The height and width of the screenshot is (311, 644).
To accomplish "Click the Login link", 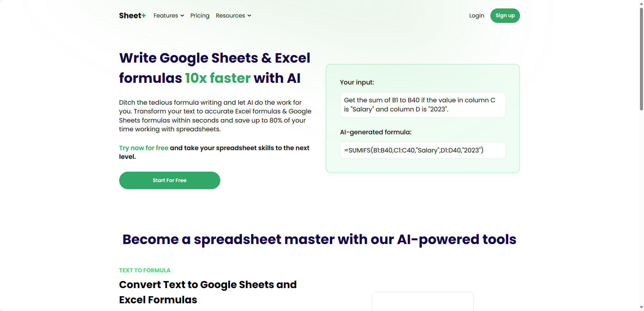I will (x=476, y=15).
